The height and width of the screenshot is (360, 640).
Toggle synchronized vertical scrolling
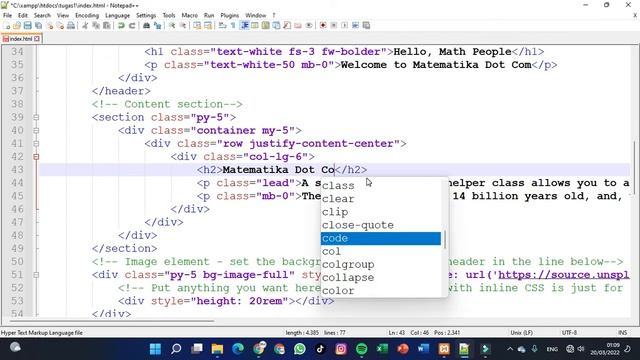tap(197, 25)
